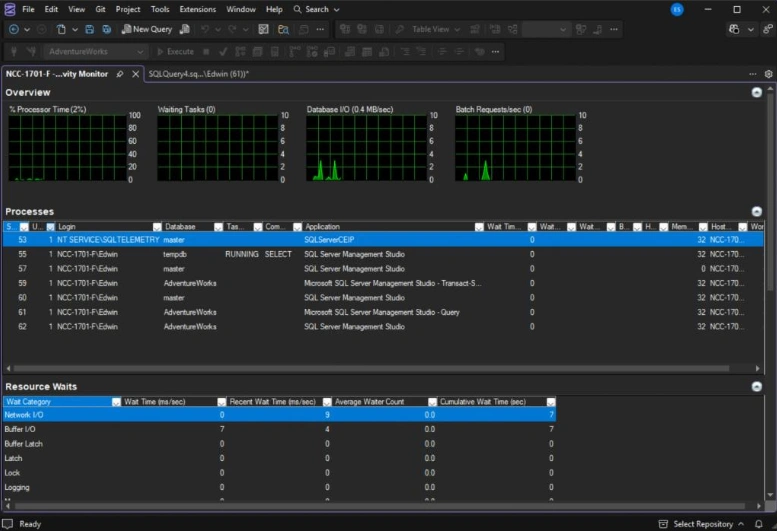Open the File menu
The image size is (777, 531).
point(28,9)
